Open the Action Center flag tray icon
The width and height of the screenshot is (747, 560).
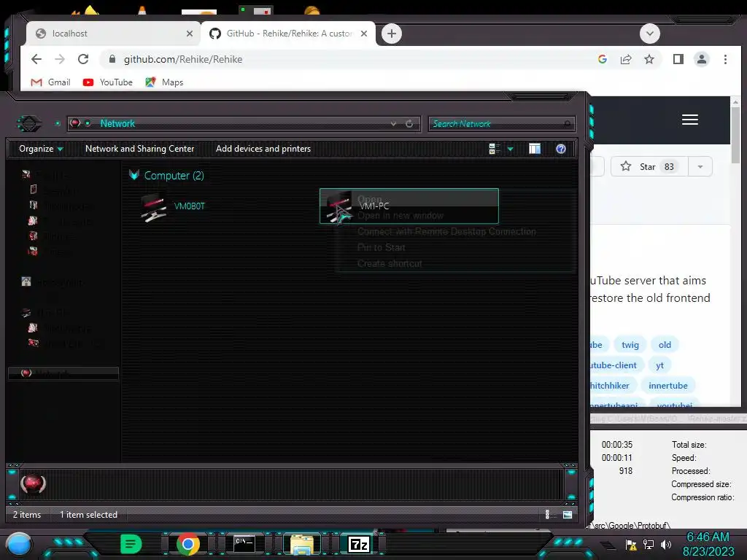pos(631,545)
